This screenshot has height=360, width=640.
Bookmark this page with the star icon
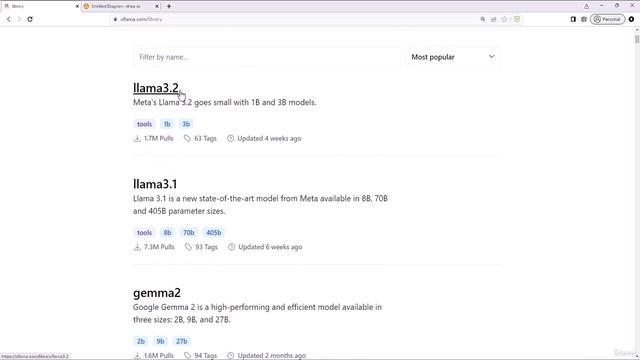(504, 19)
